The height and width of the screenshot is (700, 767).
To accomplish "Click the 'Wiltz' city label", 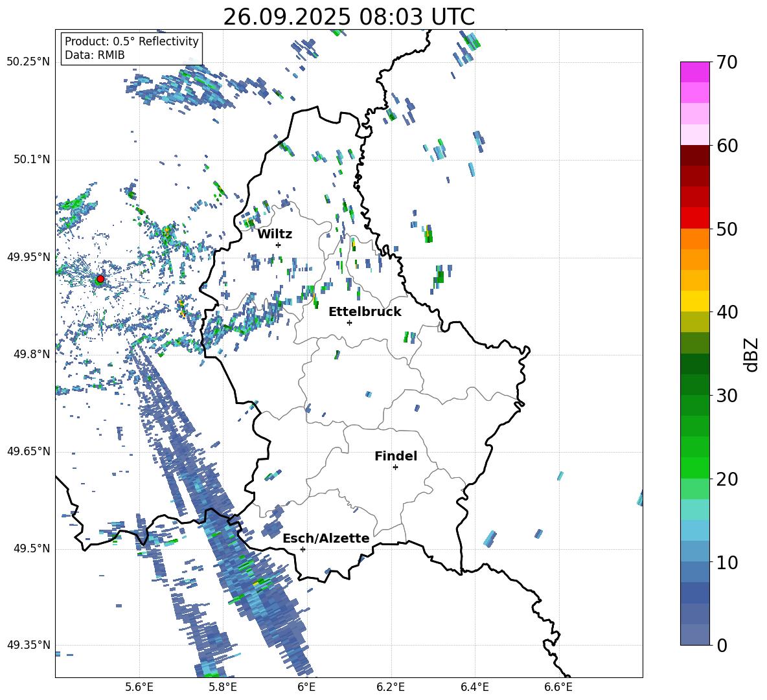I will click(275, 234).
